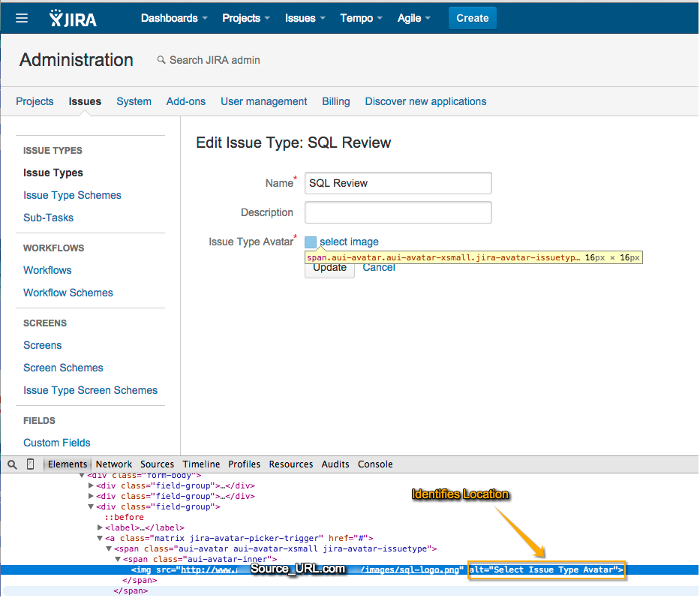Click the Update button
Viewport: 700px width, 604px height.
tap(329, 269)
